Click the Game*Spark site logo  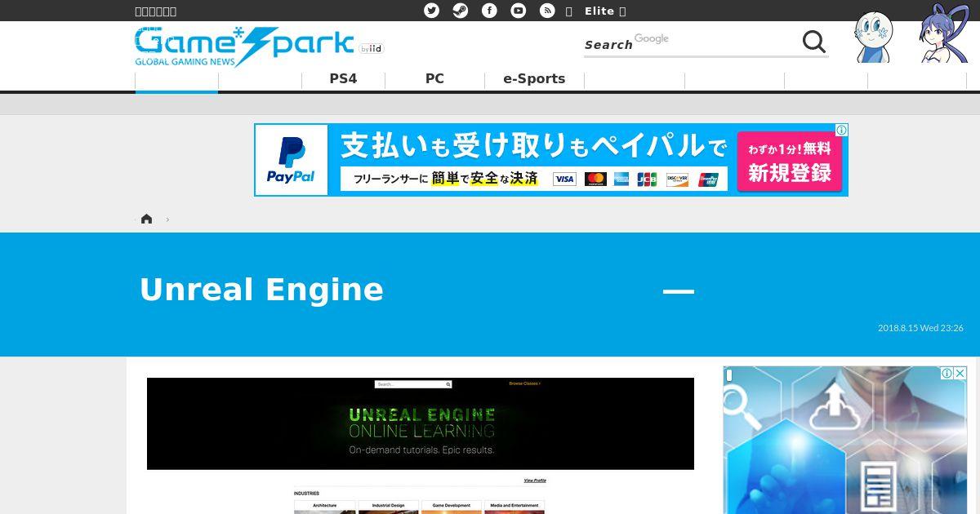tap(244, 47)
